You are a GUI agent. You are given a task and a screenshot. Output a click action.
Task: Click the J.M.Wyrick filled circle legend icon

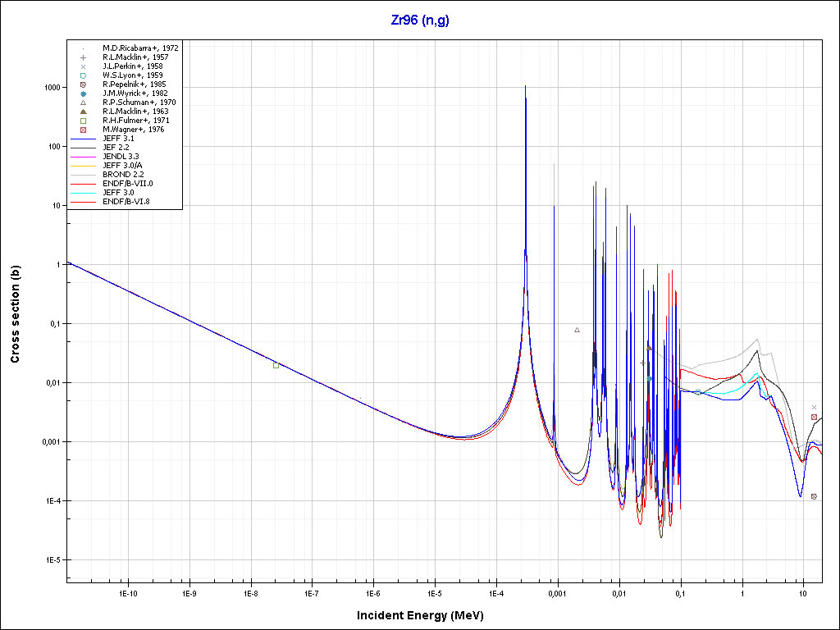pos(83,94)
